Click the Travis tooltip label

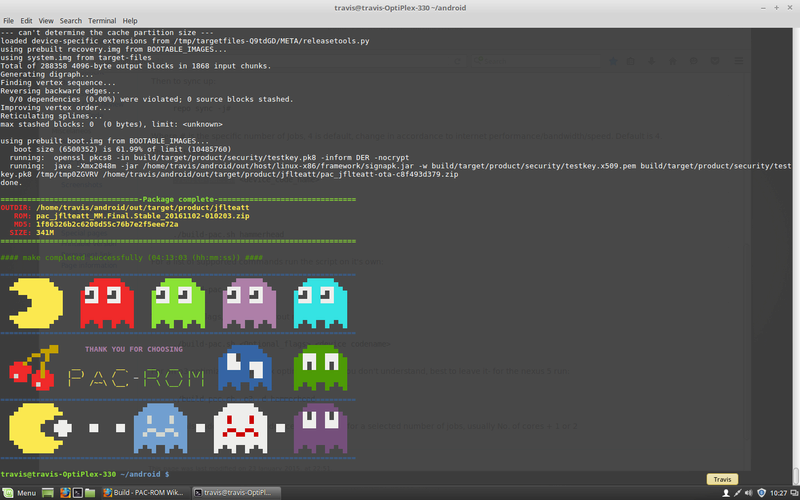[722, 479]
